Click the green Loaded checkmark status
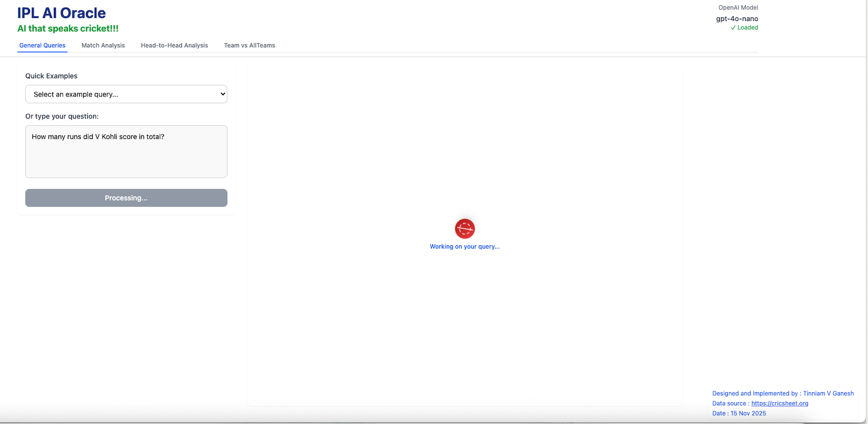 [744, 28]
